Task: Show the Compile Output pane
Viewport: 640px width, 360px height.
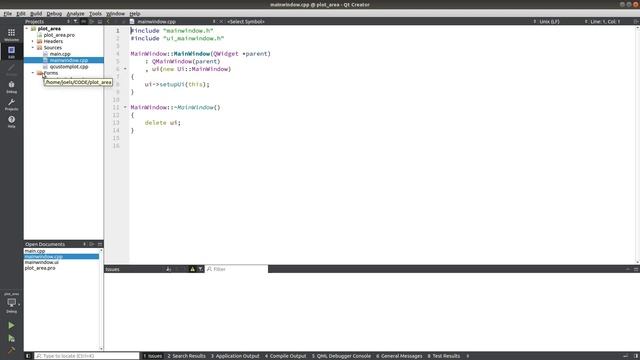Action: pos(285,356)
